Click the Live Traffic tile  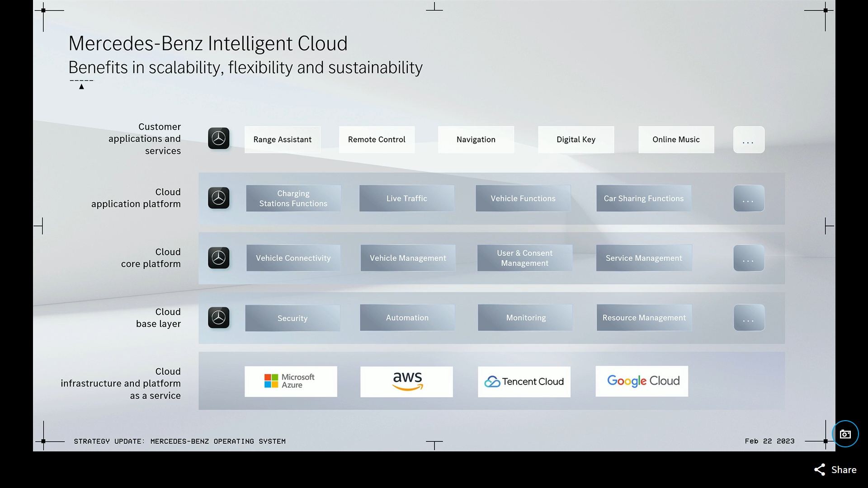click(x=407, y=198)
